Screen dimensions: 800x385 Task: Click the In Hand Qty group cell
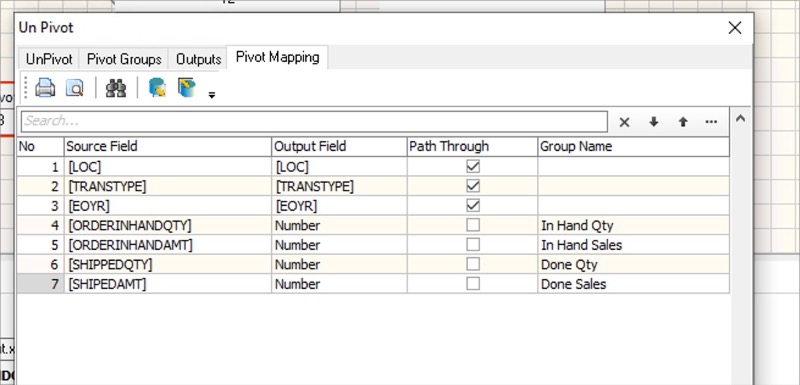click(x=634, y=225)
